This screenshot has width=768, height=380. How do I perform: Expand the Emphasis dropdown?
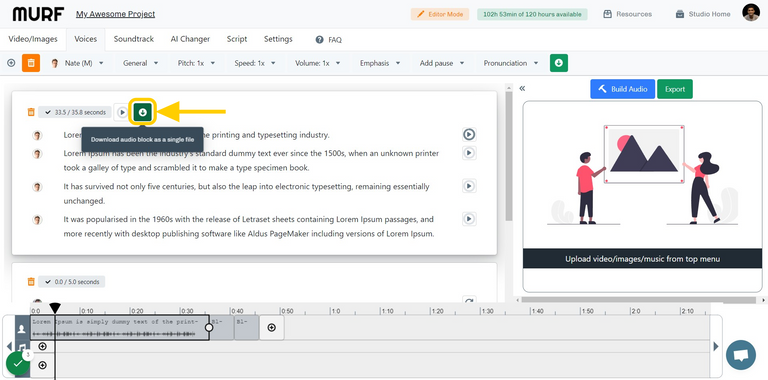pos(380,63)
